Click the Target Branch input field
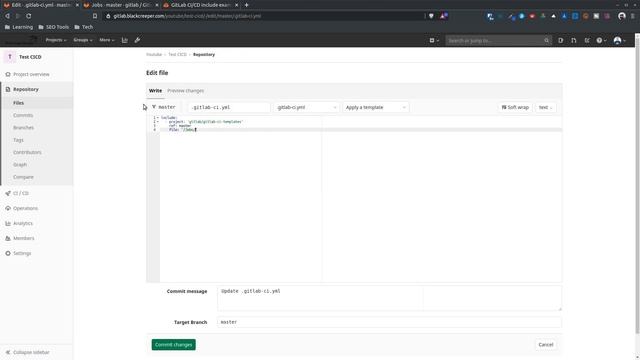The image size is (640, 360). click(x=389, y=322)
